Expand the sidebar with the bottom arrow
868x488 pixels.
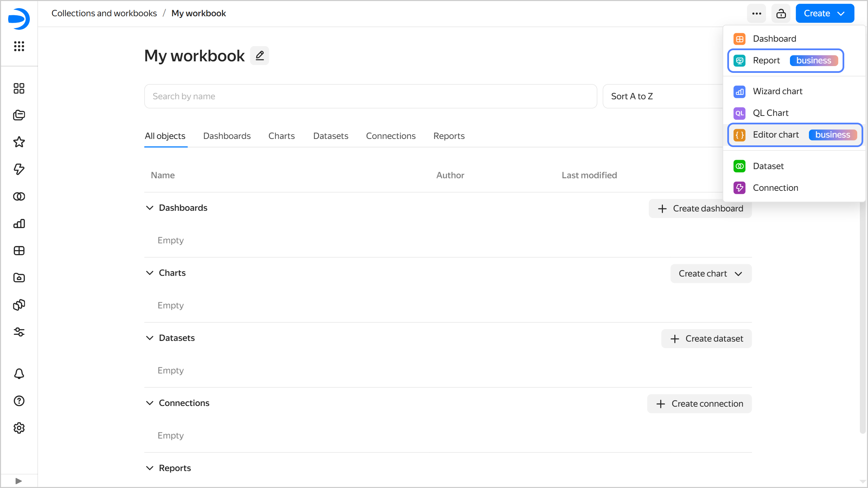pos(19,481)
